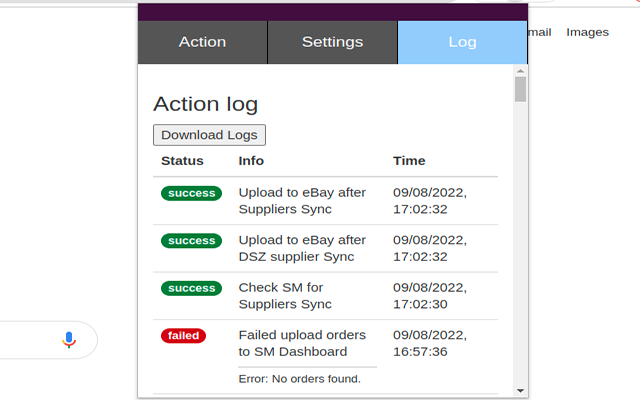This screenshot has width=640, height=400.
Task: Switch to the Action tab
Action: click(x=202, y=42)
